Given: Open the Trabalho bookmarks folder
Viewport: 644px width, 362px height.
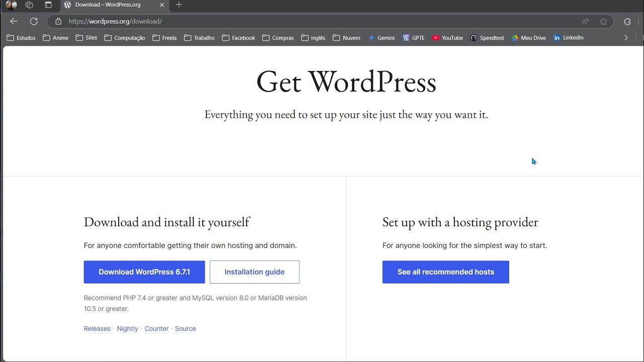Looking at the screenshot, I should (199, 38).
